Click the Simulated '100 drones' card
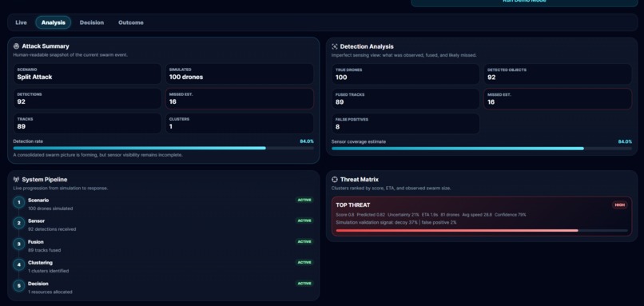Viewport: 644px width, 306px height. tap(240, 74)
